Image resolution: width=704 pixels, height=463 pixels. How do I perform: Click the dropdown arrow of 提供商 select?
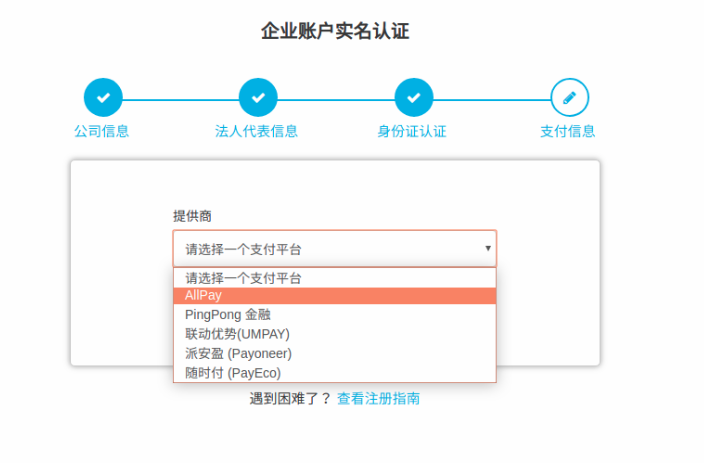(488, 248)
